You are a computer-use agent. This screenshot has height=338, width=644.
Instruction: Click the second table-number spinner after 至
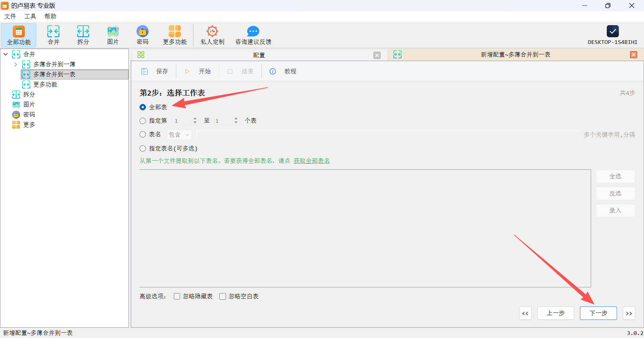tap(226, 121)
